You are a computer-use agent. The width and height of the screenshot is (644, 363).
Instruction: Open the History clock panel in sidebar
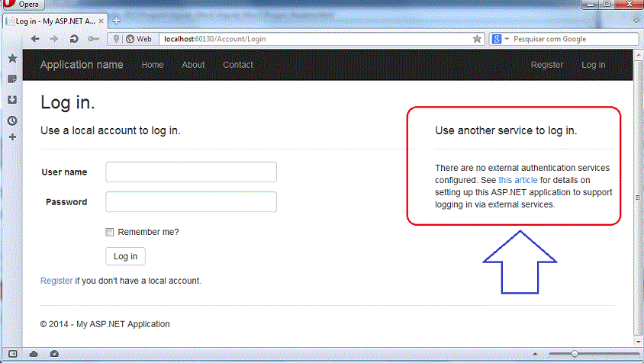[12, 120]
